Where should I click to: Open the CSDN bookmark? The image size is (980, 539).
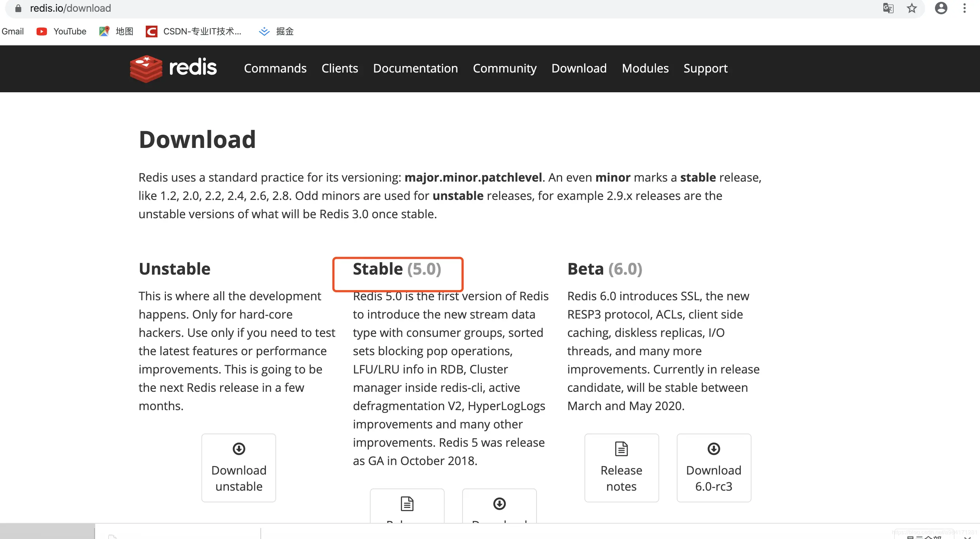pos(194,31)
